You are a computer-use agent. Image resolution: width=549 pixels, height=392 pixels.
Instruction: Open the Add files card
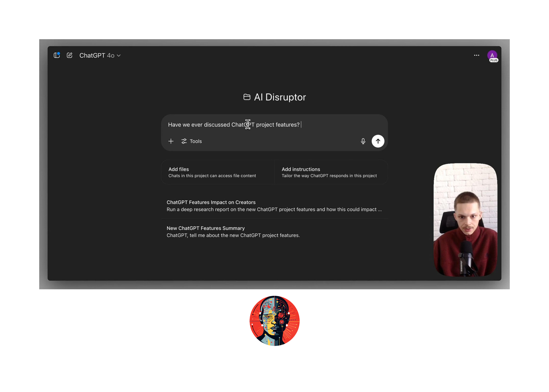[x=218, y=172]
